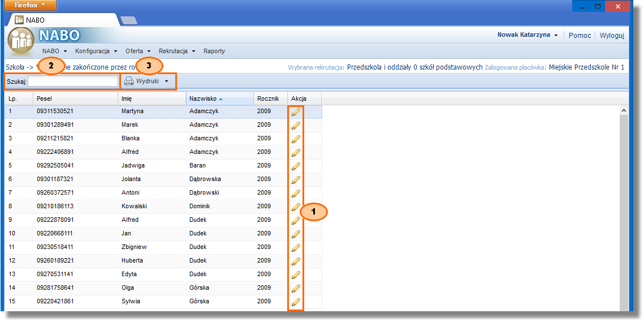Click the NABO people logo icon

[21, 42]
